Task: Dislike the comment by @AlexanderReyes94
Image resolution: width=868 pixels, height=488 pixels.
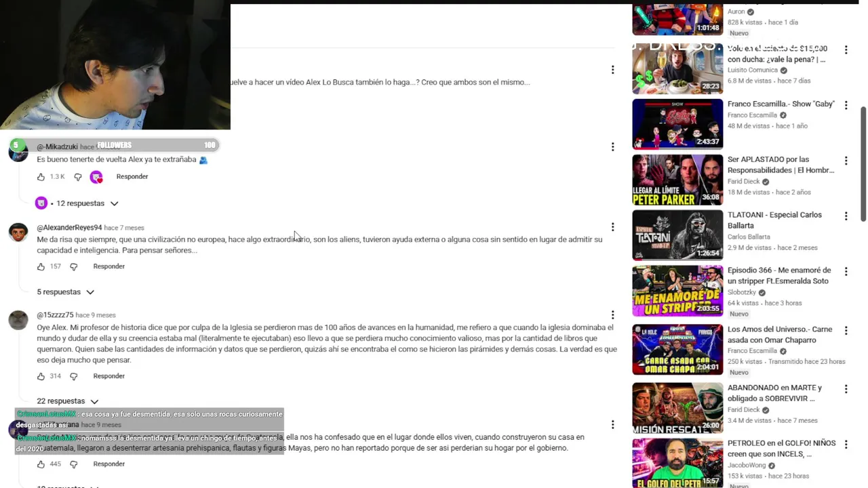Action: pos(74,267)
